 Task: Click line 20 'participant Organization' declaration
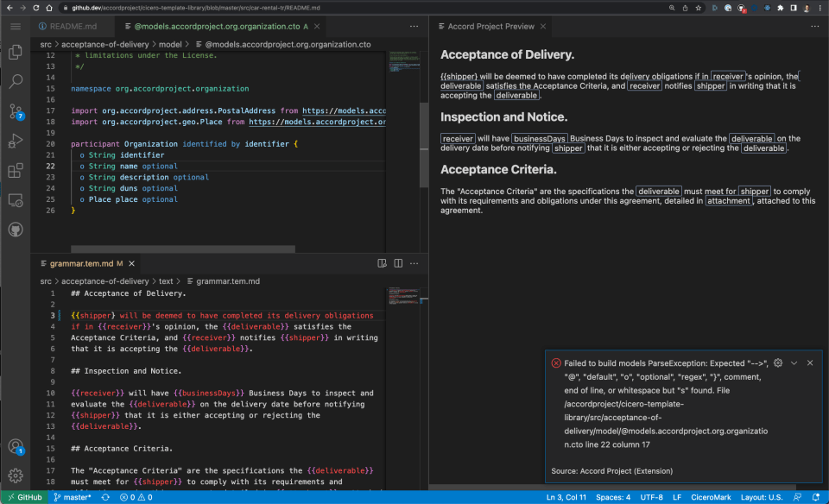[x=184, y=144]
